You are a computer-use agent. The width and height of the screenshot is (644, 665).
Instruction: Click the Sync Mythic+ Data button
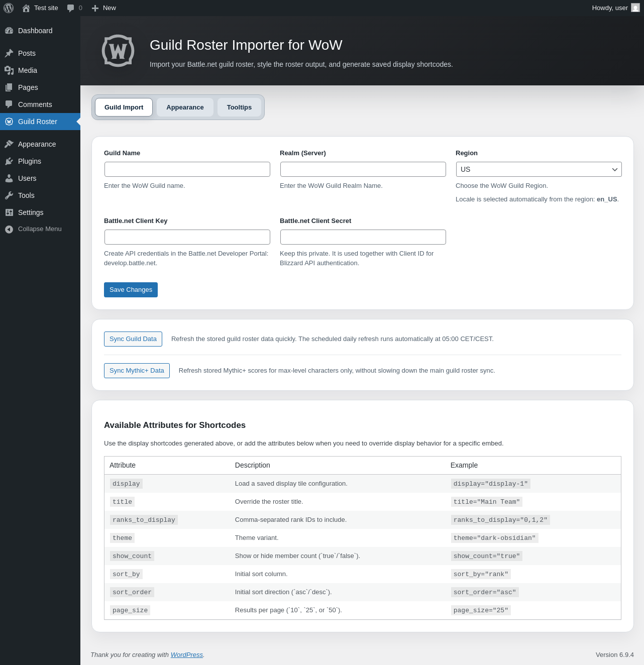click(137, 371)
